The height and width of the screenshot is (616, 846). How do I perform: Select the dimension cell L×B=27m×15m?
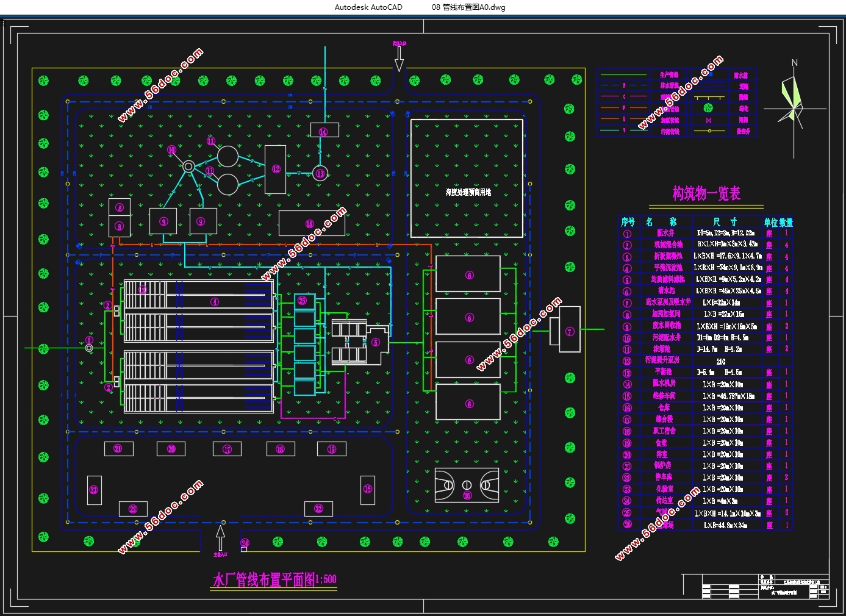[723, 314]
